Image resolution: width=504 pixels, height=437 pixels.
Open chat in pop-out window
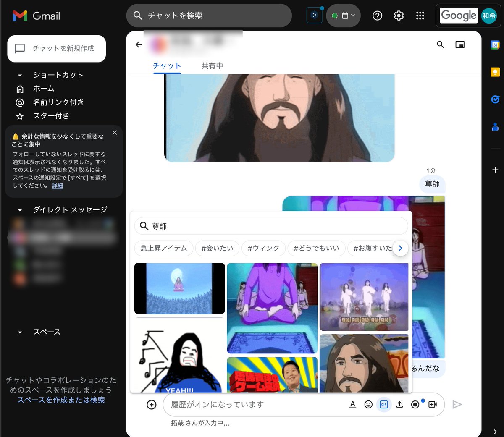click(460, 44)
